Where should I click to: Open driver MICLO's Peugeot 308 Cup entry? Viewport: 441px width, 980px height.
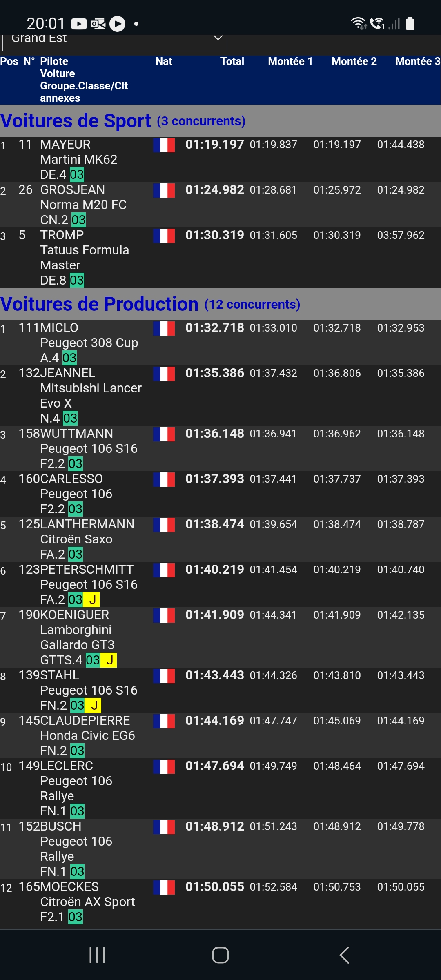(89, 343)
